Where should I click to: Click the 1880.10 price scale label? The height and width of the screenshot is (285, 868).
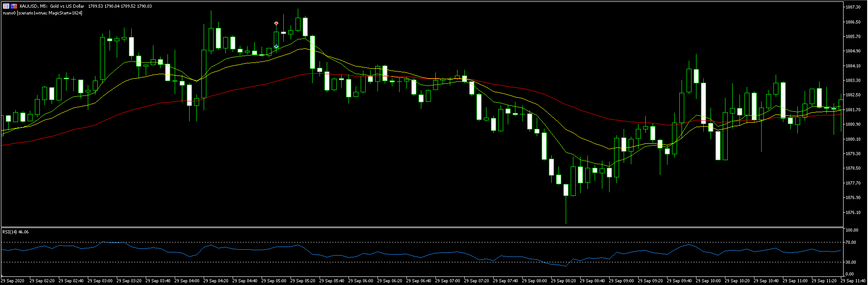point(853,139)
